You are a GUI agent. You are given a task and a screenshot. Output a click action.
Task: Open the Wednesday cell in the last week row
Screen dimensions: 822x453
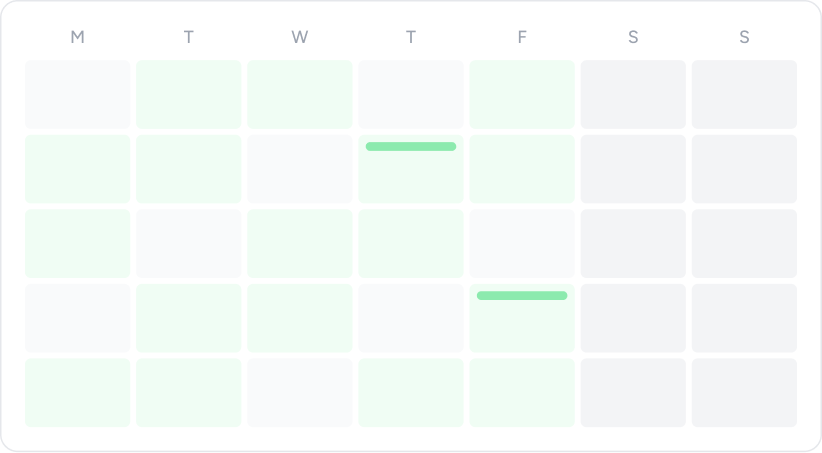[300, 392]
